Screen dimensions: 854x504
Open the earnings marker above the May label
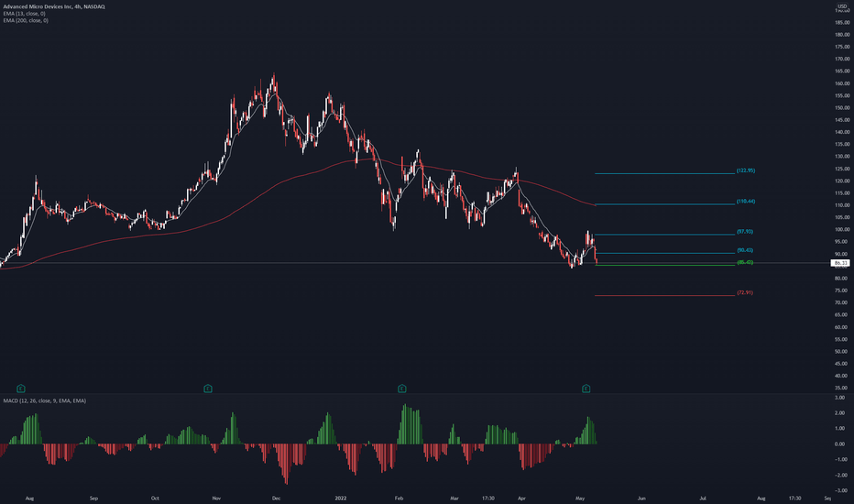pos(586,389)
